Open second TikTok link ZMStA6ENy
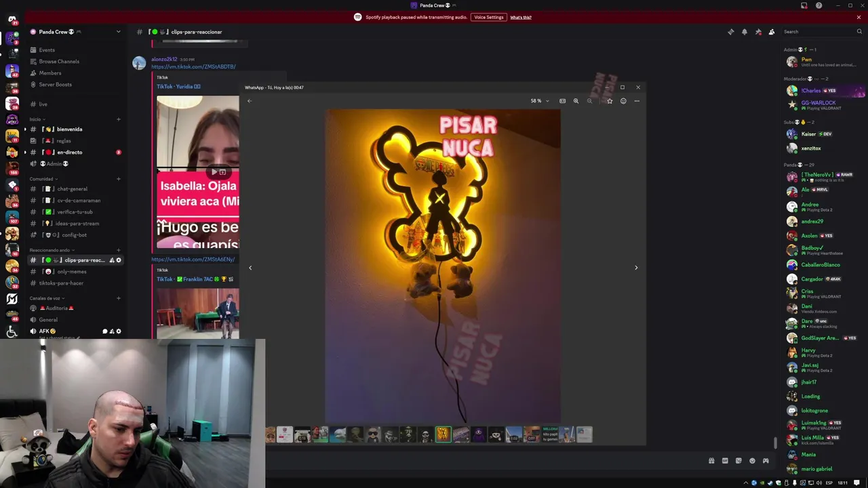This screenshot has width=868, height=488. (193, 260)
